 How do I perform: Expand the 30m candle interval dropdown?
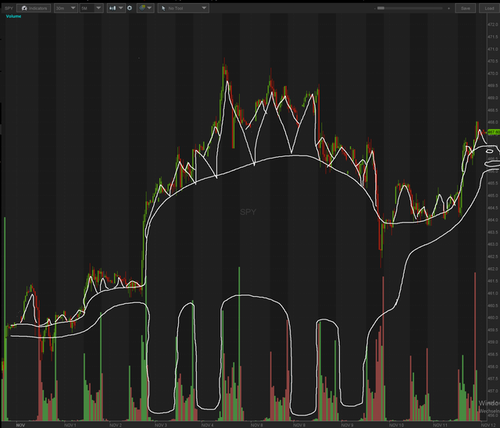[66, 8]
